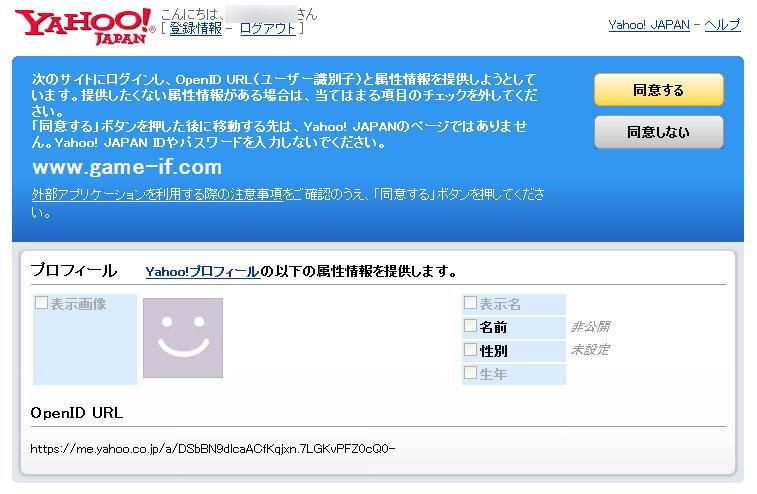This screenshot has height=494, width=757.
Task: Open the 外部アプリケーションを利用する際の注意事項 link
Action: (157, 194)
